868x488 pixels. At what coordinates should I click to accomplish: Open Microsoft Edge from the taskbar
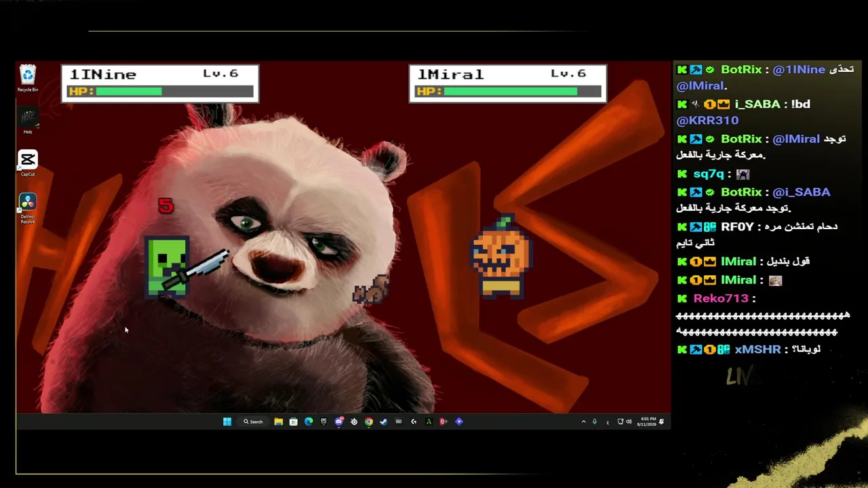[309, 422]
